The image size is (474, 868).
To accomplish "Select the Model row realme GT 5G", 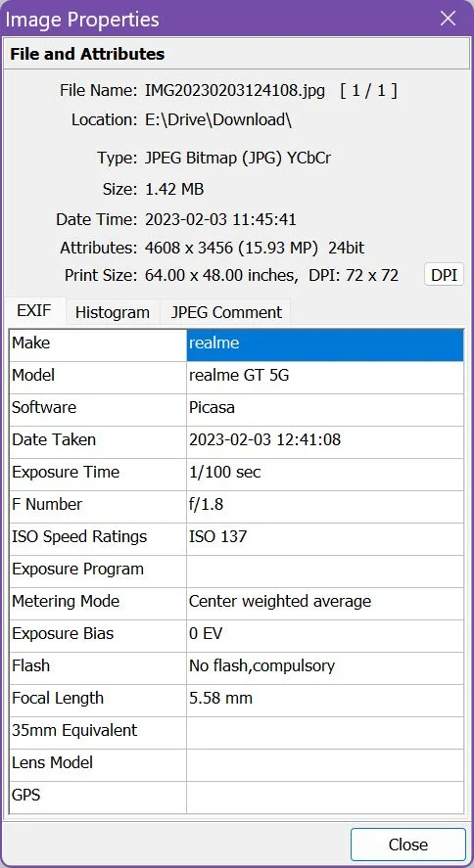I will pyautogui.click(x=236, y=378).
